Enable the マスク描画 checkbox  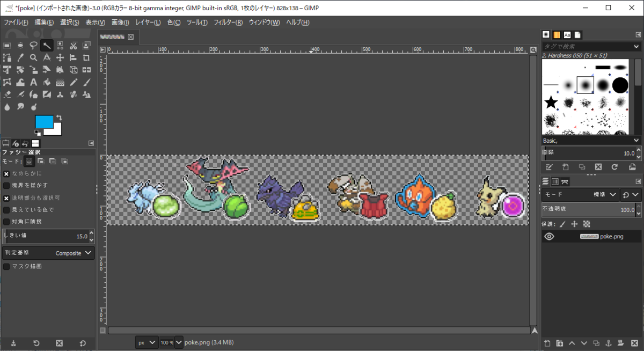tap(6, 266)
